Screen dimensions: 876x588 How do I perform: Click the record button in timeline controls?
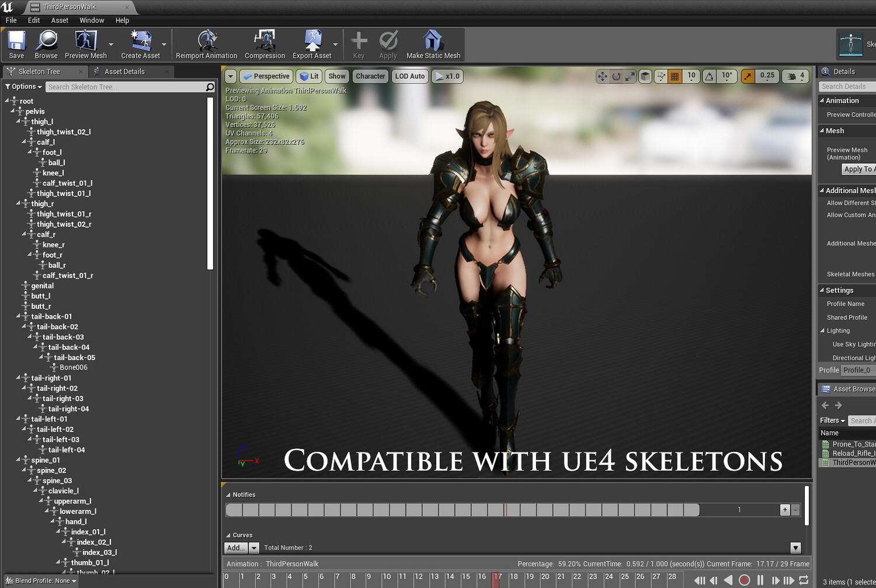tap(744, 580)
